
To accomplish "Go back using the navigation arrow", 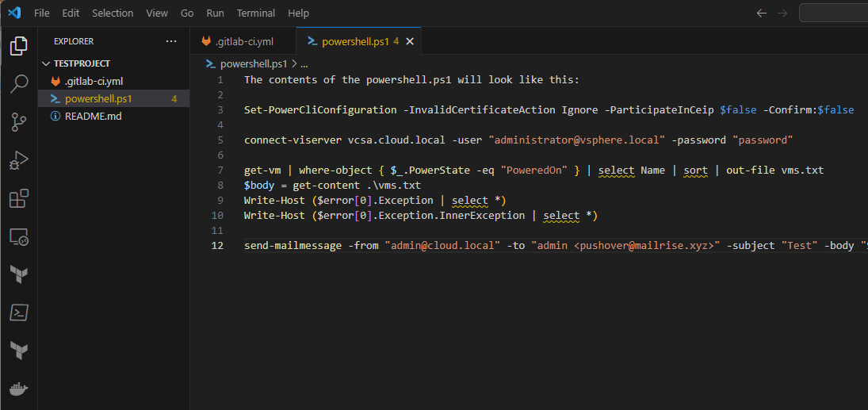I will point(762,13).
